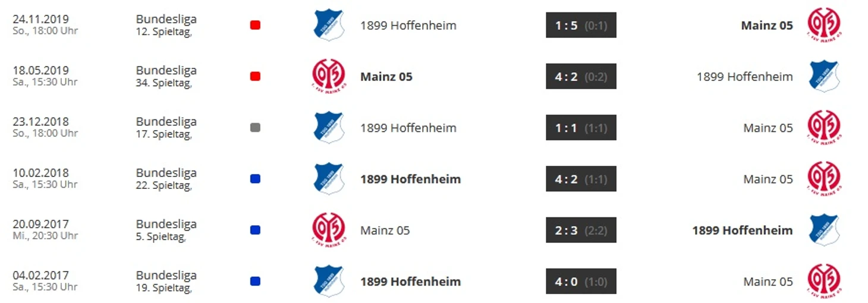Click Mainz 05 crest in 10.02.2018 row
Image resolution: width=868 pixels, height=303 pixels.
coord(824,178)
